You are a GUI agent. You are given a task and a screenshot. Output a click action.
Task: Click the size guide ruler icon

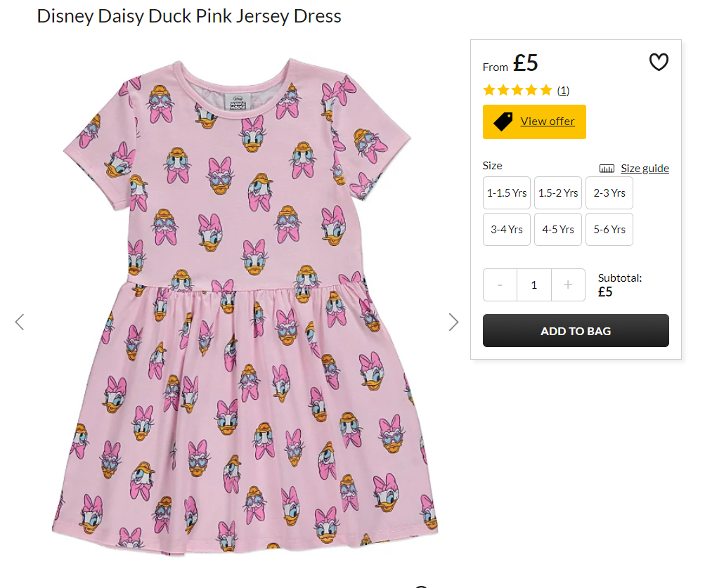607,169
